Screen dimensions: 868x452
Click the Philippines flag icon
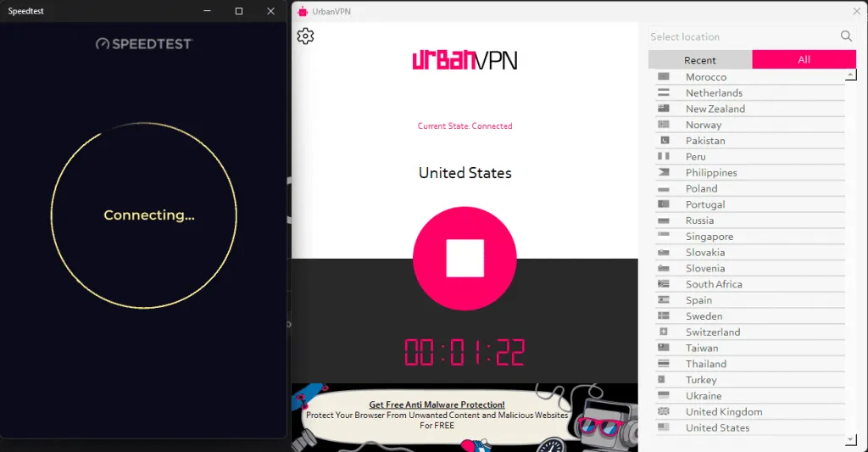(x=663, y=172)
